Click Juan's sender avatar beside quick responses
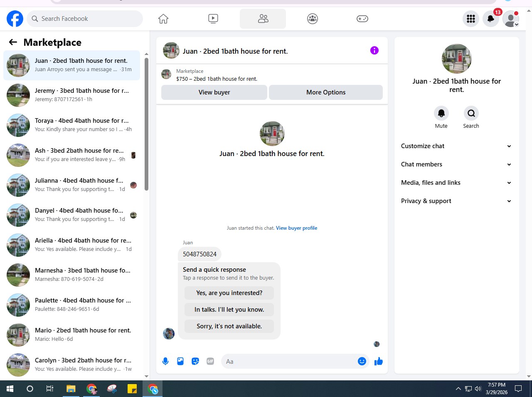The width and height of the screenshot is (532, 397). coord(169,334)
